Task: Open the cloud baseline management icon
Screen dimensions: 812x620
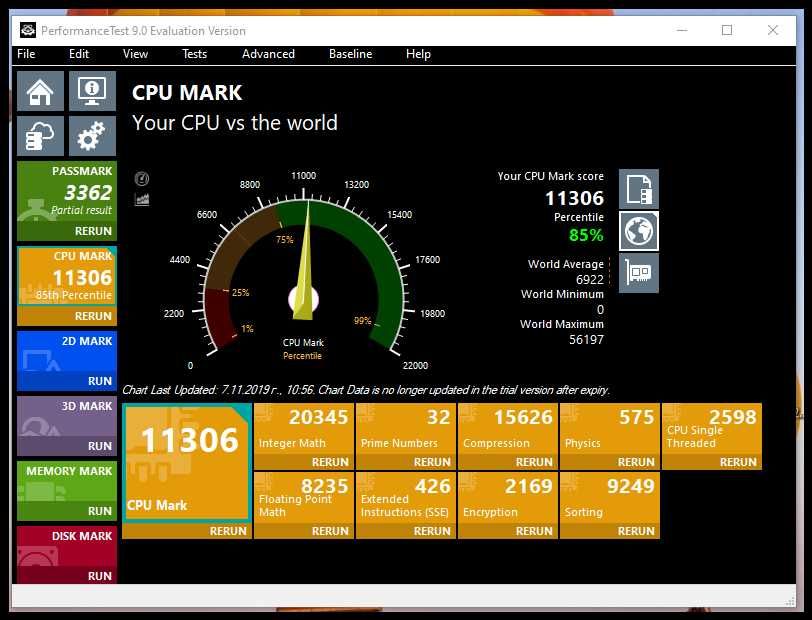Action: click(40, 136)
